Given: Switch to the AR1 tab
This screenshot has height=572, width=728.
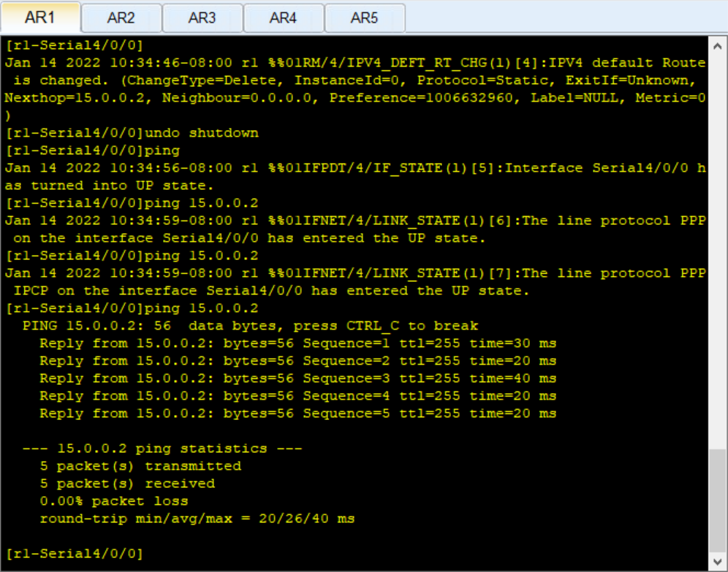Looking at the screenshot, I should click(40, 17).
